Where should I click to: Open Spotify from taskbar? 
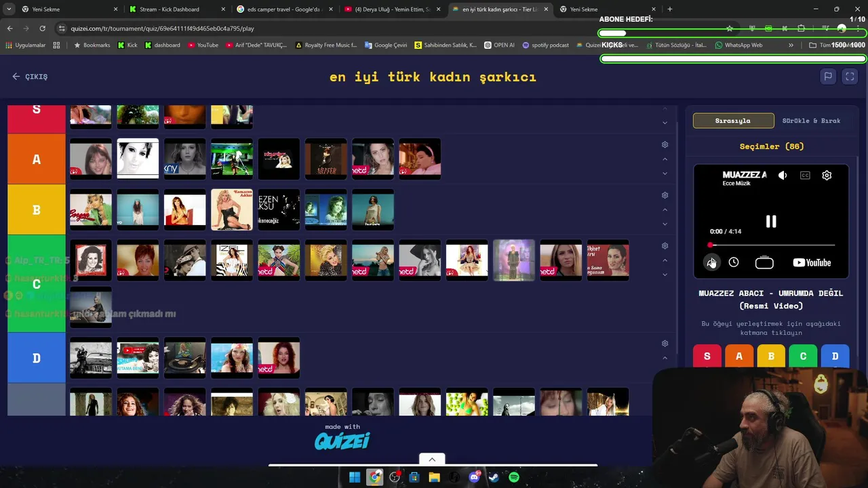pyautogui.click(x=514, y=477)
